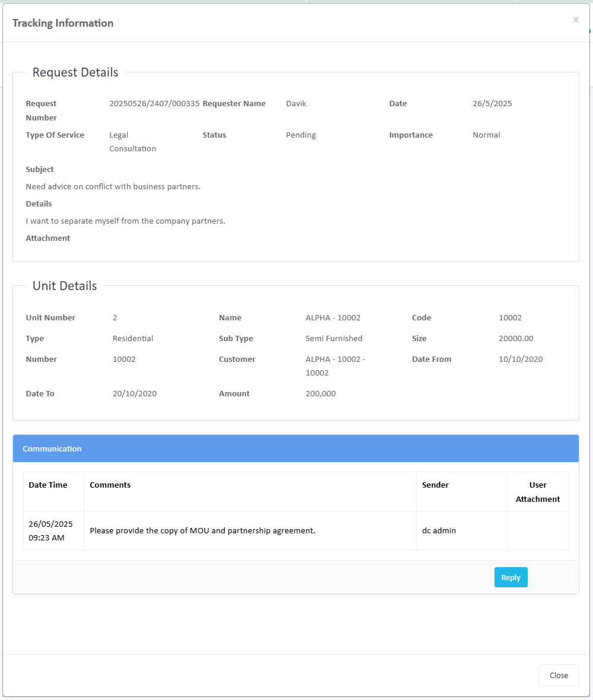Click the status value Pending
The image size is (593, 700).
point(301,135)
